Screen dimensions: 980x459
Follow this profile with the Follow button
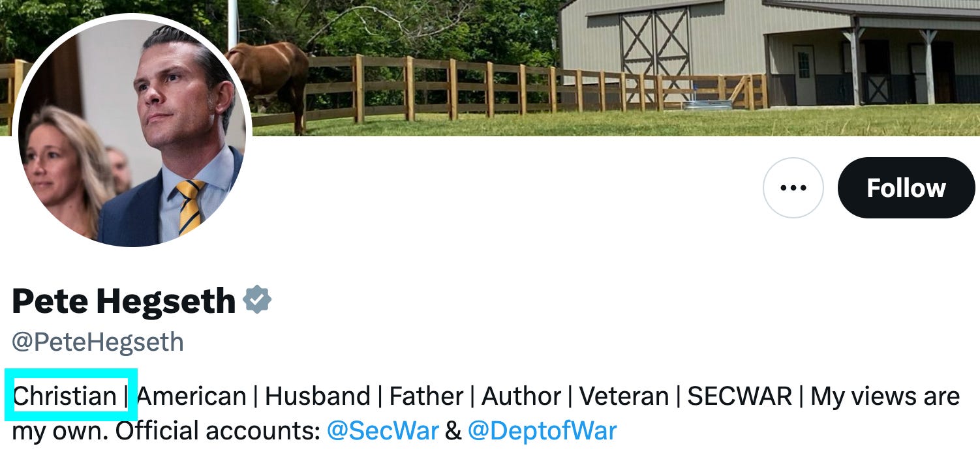pos(906,188)
